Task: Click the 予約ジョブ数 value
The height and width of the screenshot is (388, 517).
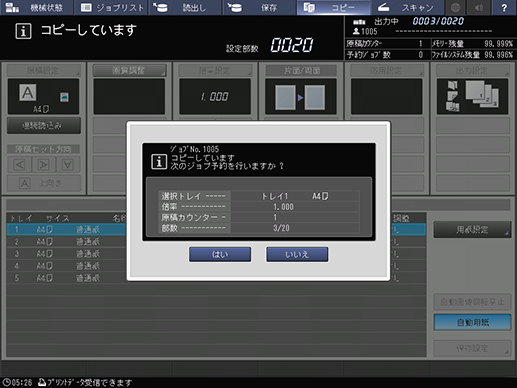Action: (421, 55)
